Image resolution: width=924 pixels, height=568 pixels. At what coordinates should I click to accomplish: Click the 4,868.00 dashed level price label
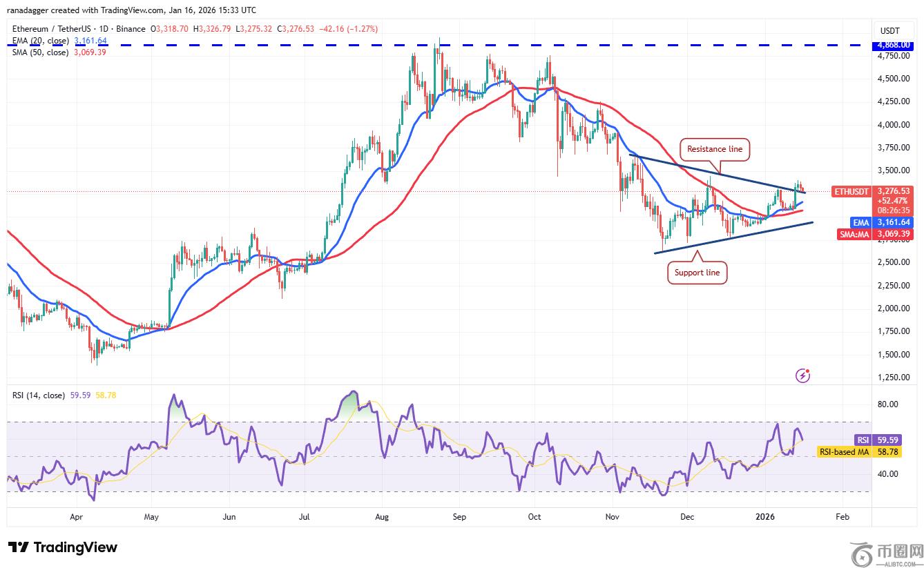894,45
